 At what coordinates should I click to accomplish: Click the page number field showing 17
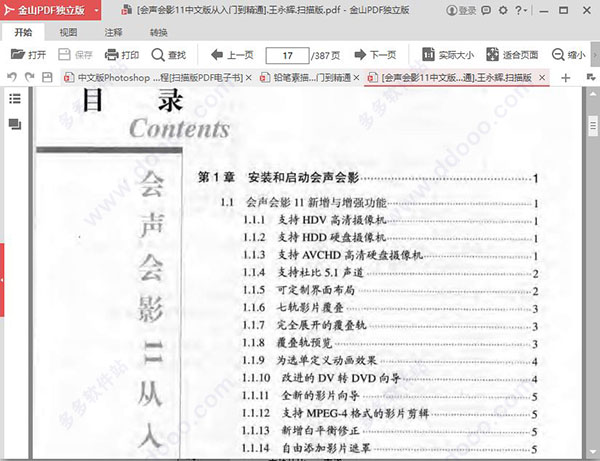tap(287, 55)
